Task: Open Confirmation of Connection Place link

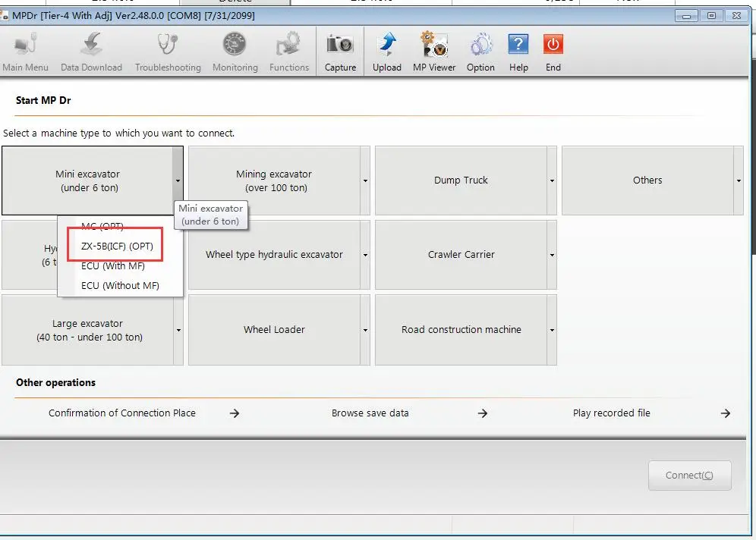Action: pos(122,413)
